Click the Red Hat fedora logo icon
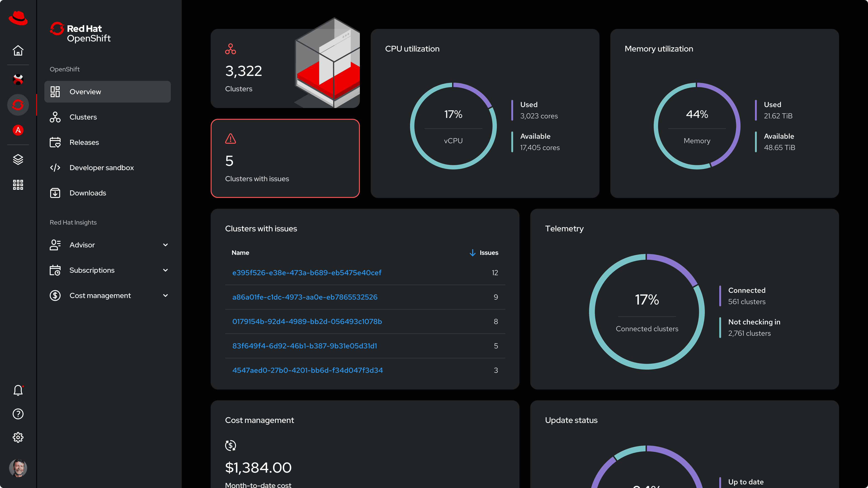Image resolution: width=868 pixels, height=488 pixels. (18, 18)
